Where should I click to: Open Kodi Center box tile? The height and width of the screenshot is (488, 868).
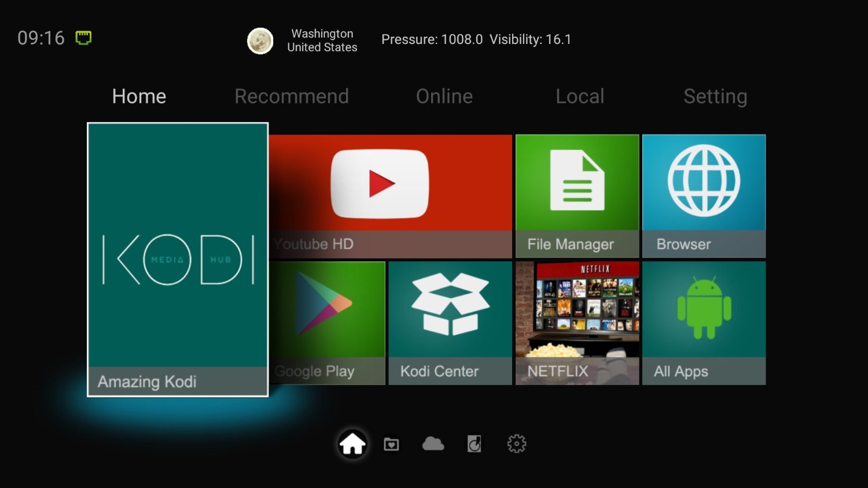pyautogui.click(x=450, y=323)
